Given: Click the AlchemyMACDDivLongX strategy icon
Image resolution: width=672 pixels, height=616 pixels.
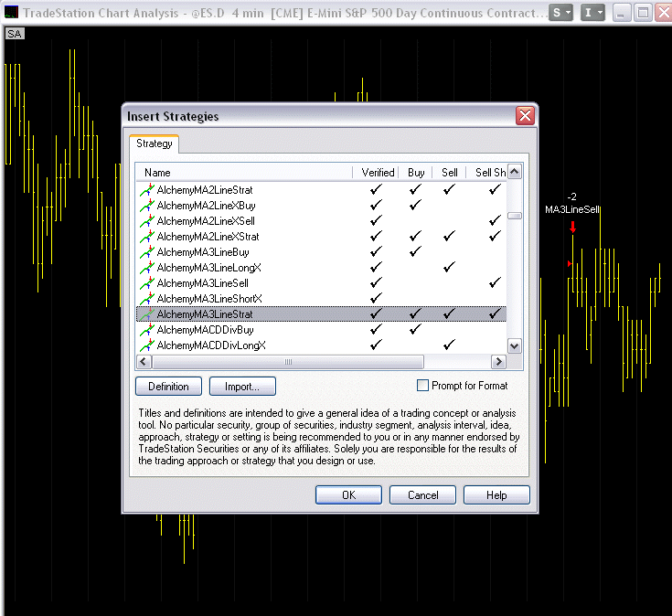Looking at the screenshot, I should (146, 345).
